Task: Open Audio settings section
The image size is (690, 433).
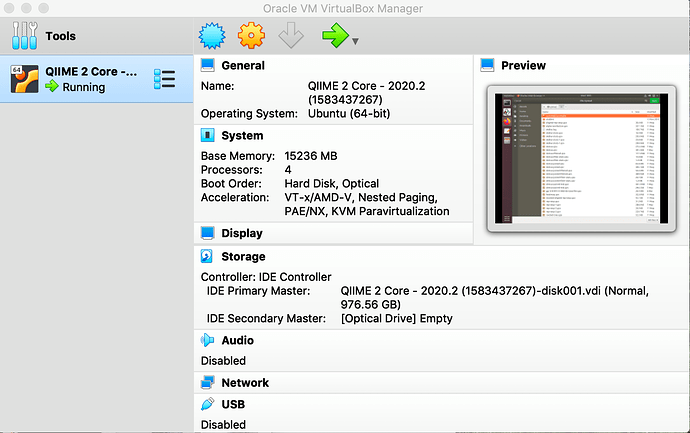Action: click(237, 341)
